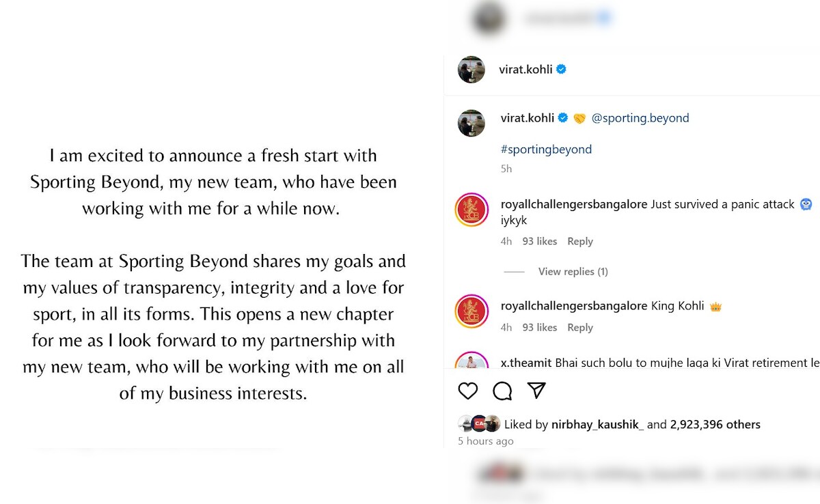This screenshot has height=504, width=820.
Task: Open RCB avatar on panic attack comment
Action: pos(471,210)
